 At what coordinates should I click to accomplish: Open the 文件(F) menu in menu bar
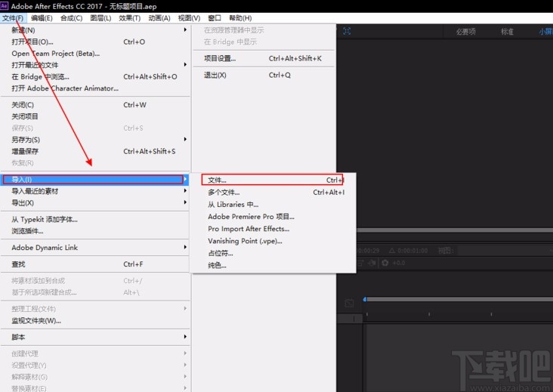(13, 18)
